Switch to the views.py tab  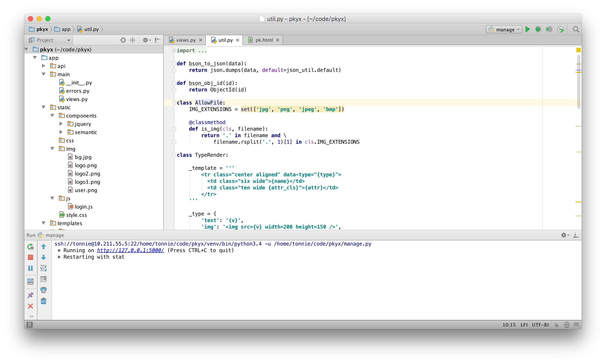pos(186,40)
